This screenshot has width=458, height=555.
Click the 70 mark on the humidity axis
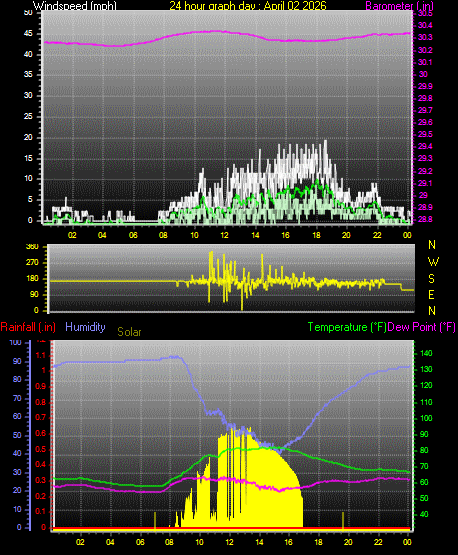click(x=17, y=399)
